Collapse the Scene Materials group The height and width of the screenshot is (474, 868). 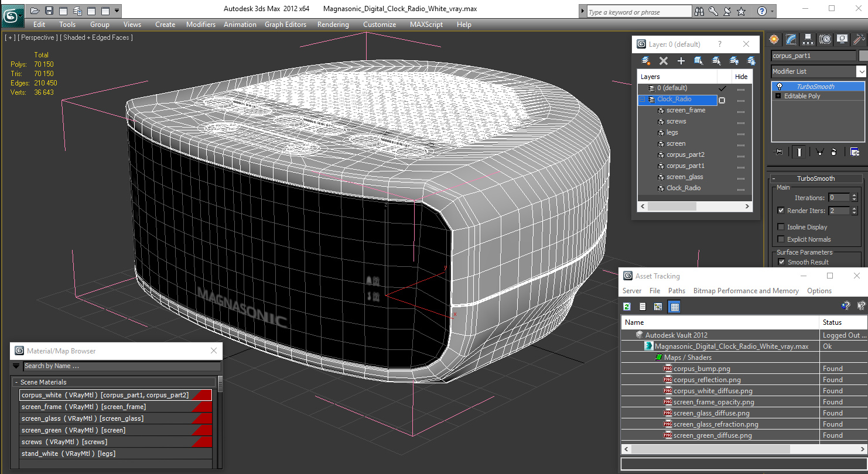coord(16,382)
